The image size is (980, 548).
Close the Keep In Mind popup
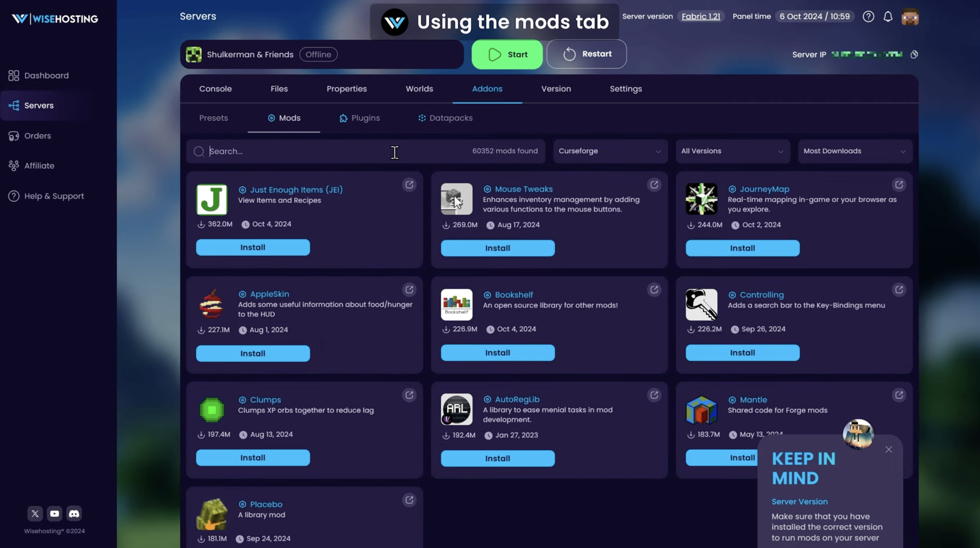pyautogui.click(x=889, y=449)
